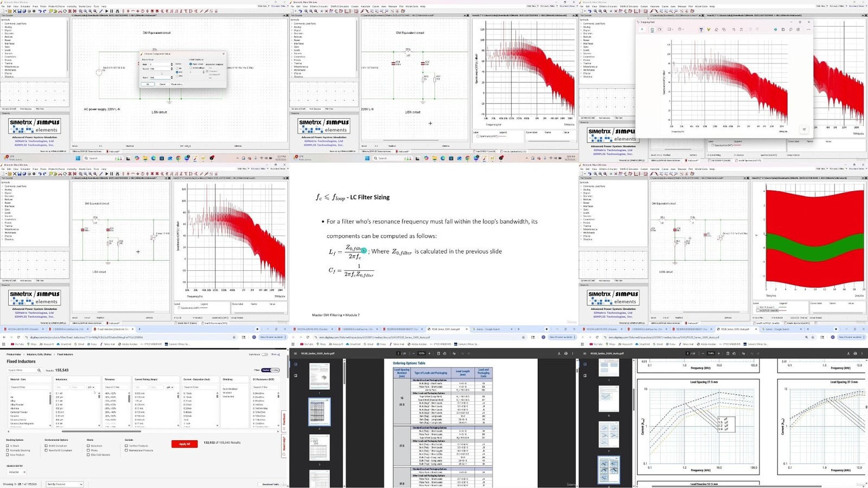Check the In Stock stocking option
This screenshot has width=868, height=488.
pyautogui.click(x=8, y=446)
